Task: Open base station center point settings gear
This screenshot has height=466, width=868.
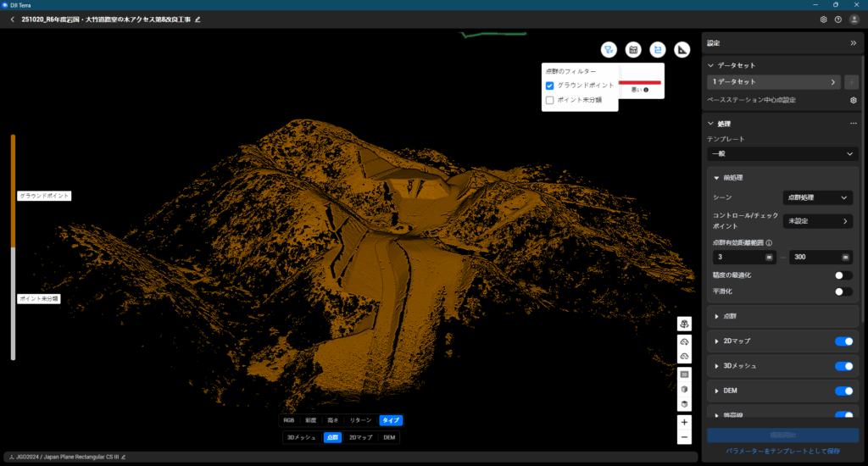Action: point(853,100)
